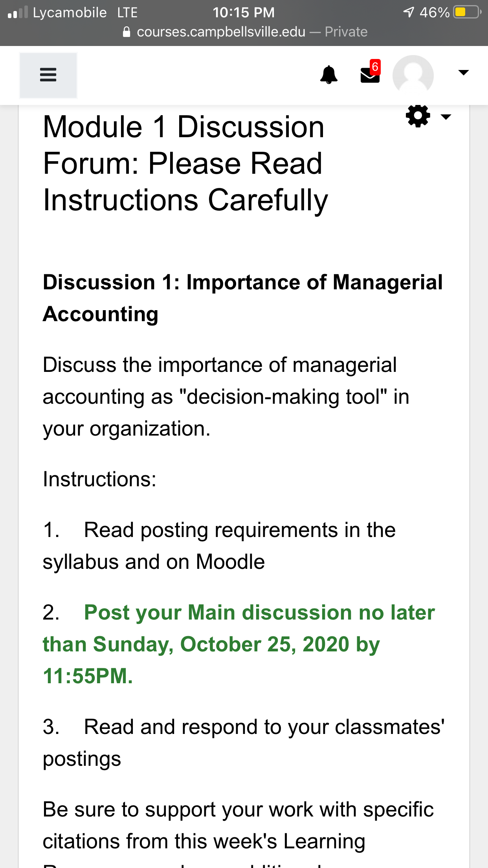Click the user profile avatar

[x=413, y=75]
